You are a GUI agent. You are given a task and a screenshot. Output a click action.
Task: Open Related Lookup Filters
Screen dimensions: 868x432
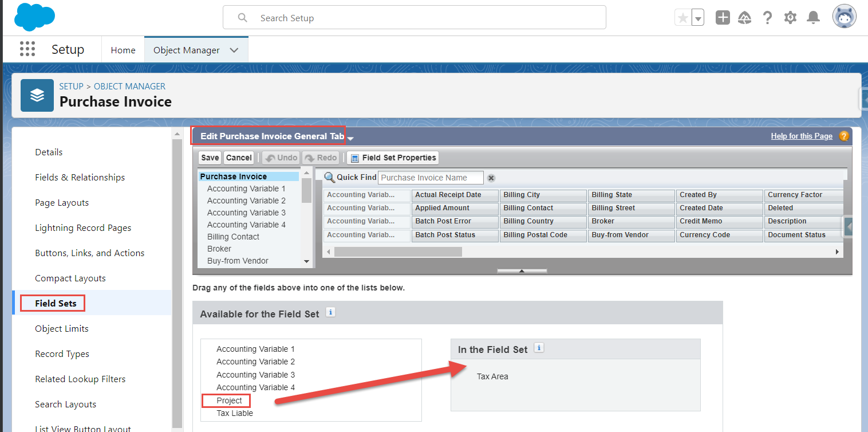[80, 379]
